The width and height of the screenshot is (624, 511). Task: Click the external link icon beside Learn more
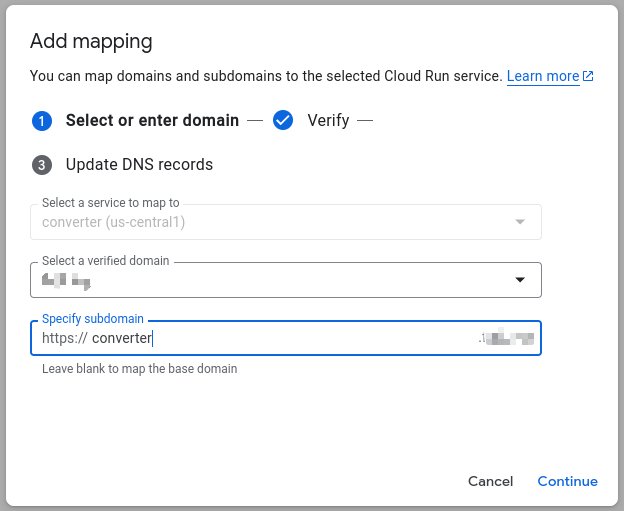point(589,77)
